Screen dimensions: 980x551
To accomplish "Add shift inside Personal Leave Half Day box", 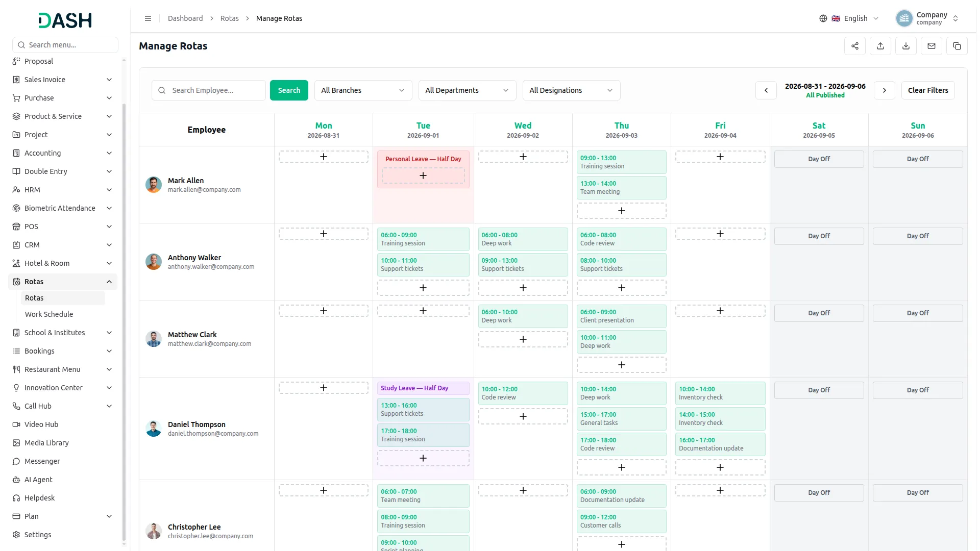I will (x=423, y=176).
